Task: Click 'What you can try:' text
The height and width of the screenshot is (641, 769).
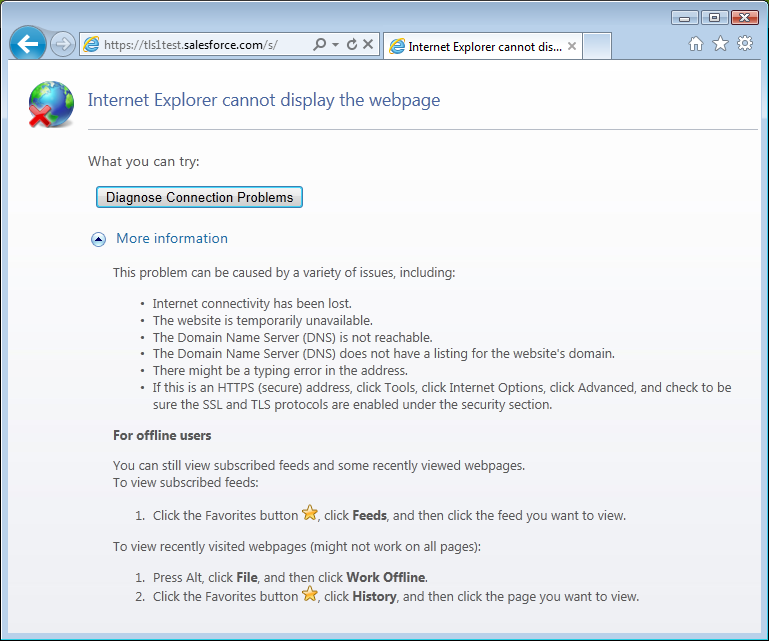Action: tap(144, 161)
